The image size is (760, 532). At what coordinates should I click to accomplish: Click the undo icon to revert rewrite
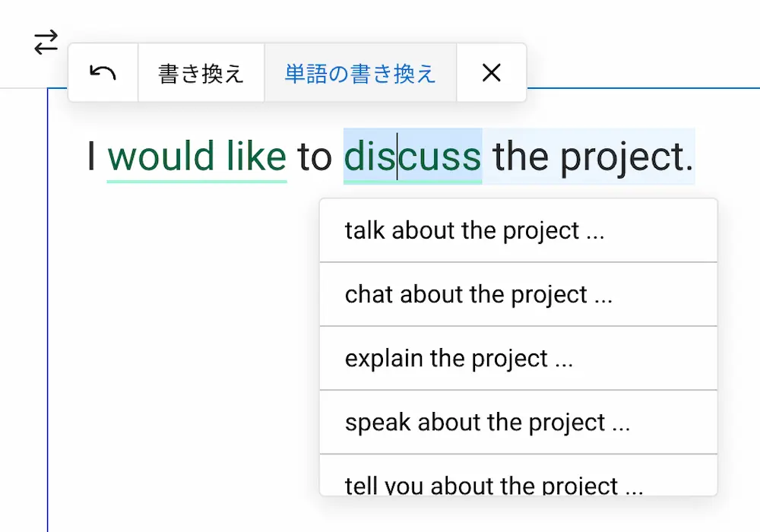pyautogui.click(x=103, y=72)
